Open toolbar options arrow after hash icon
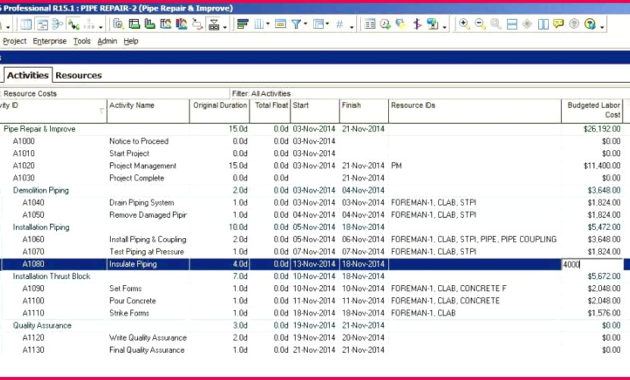The width and height of the screenshot is (630, 380). pyautogui.click(x=352, y=27)
